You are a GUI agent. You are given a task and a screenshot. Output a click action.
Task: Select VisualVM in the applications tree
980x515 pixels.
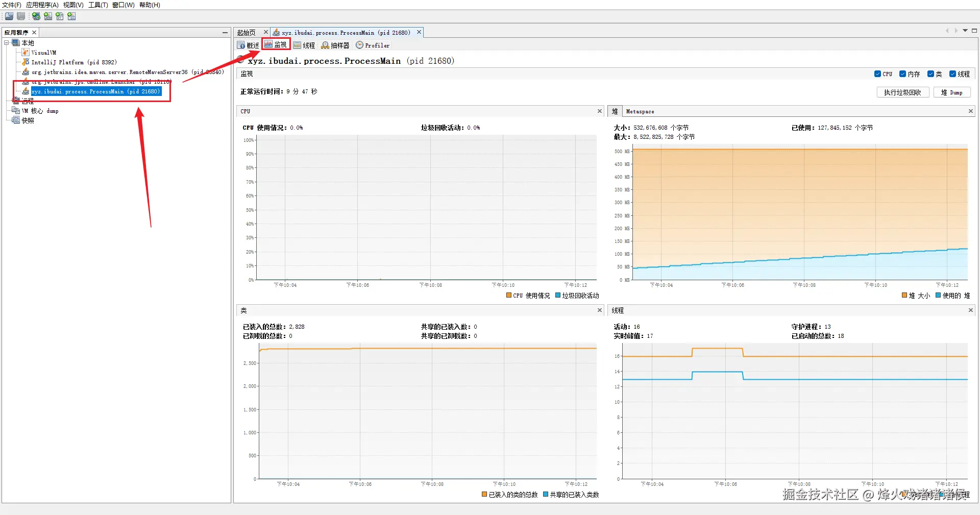44,53
